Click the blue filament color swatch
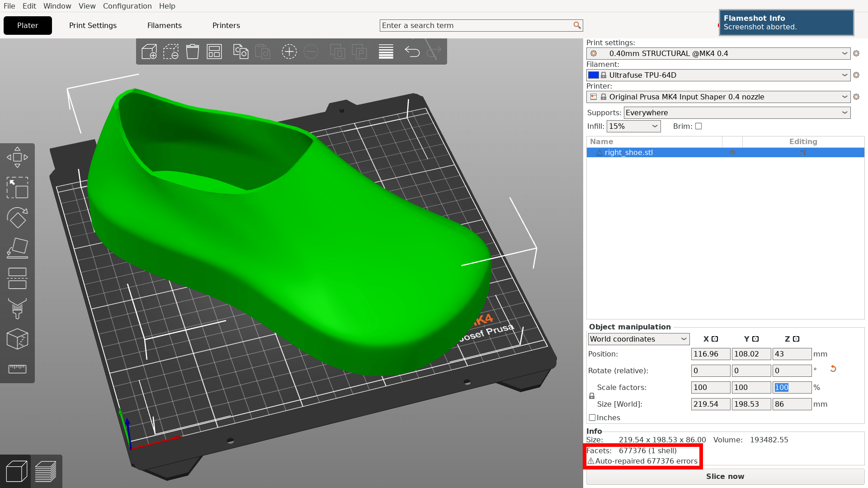Screen dimensions: 868x488 [x=593, y=75]
